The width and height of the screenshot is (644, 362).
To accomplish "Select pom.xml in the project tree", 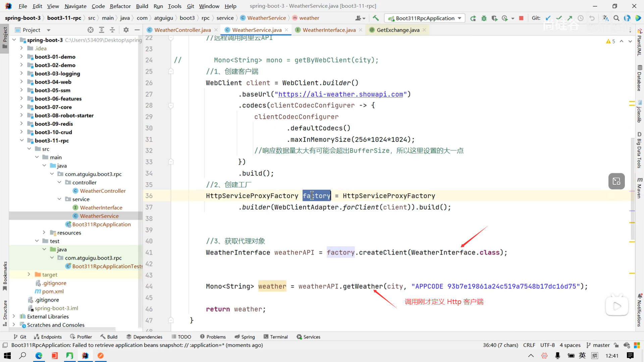I will pos(53,291).
